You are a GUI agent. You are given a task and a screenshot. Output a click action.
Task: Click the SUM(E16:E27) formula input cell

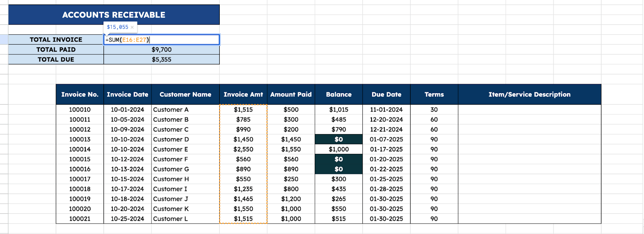click(x=161, y=39)
